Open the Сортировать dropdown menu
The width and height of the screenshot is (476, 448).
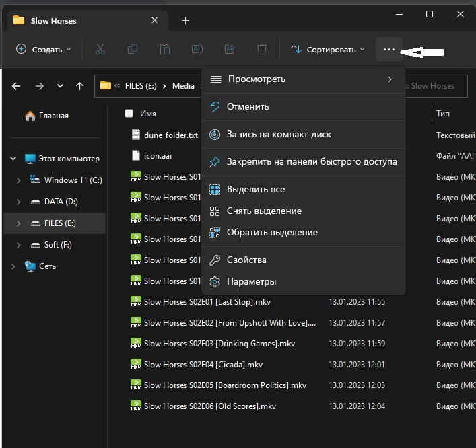click(327, 49)
